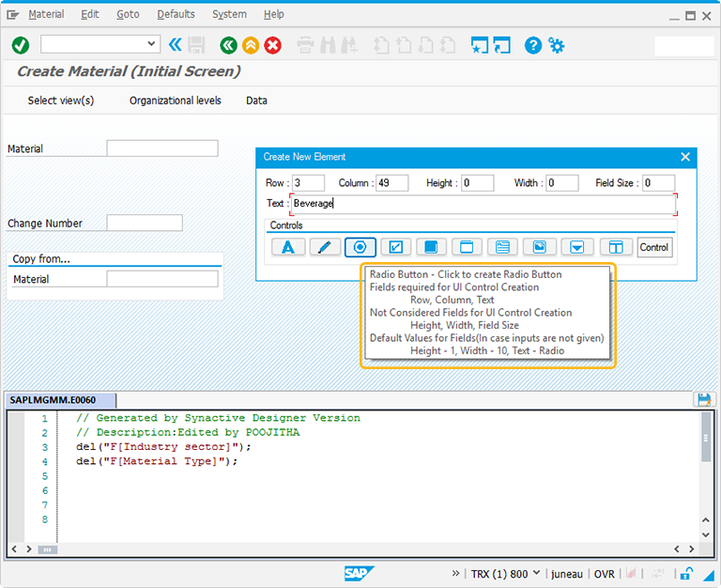Click the script editor vertical scrollbar thumb
Image resolution: width=721 pixels, height=588 pixels.
click(x=706, y=438)
